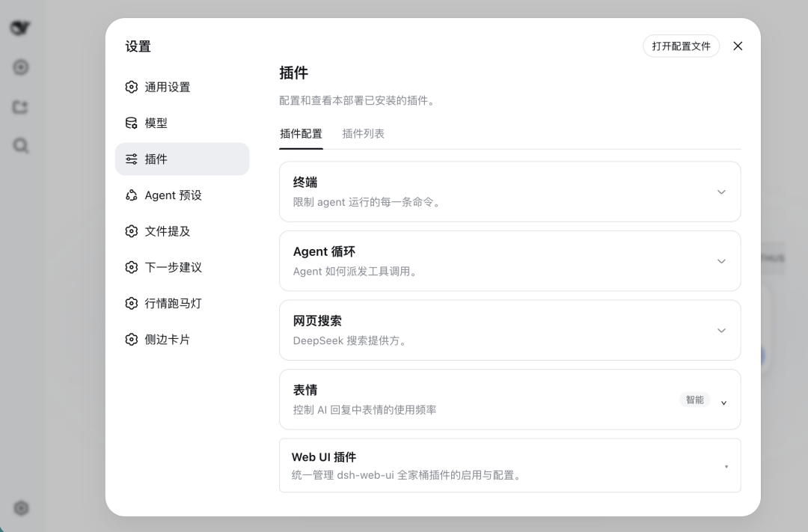
Task: Click the Web UI 插件 card title
Action: click(x=324, y=457)
